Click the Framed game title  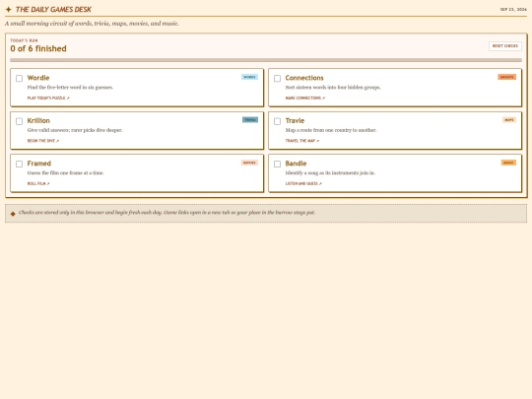39,164
